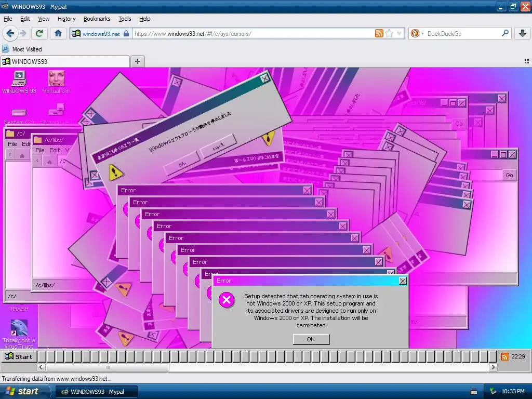
Task: Open the View menu in Mypal
Action: pyautogui.click(x=44, y=19)
